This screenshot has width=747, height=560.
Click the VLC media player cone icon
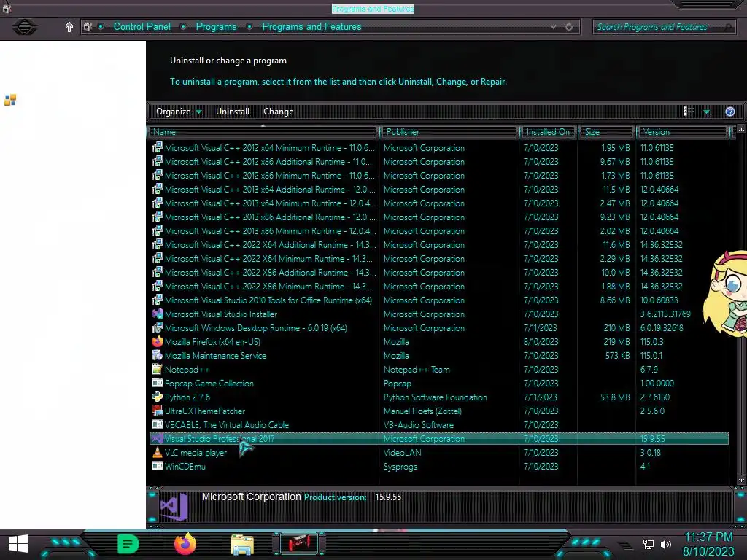click(158, 452)
